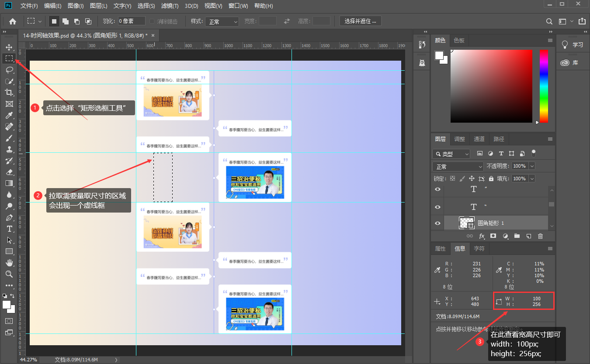590x364 pixels.
Task: Open the 填充 (fill) dropdown arrow
Action: pos(532,179)
